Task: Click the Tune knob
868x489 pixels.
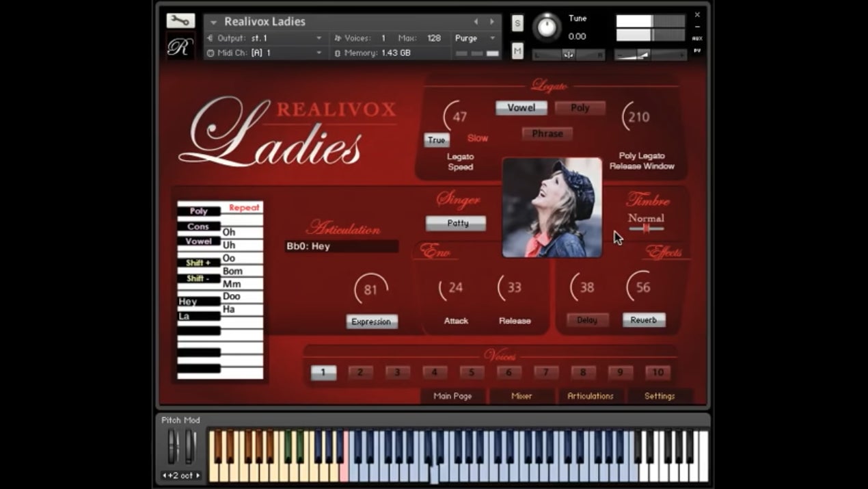Action: [x=546, y=27]
